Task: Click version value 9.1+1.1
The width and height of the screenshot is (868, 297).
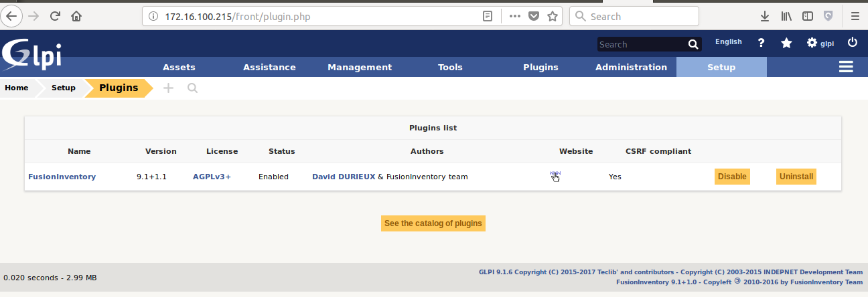Action: pos(151,177)
